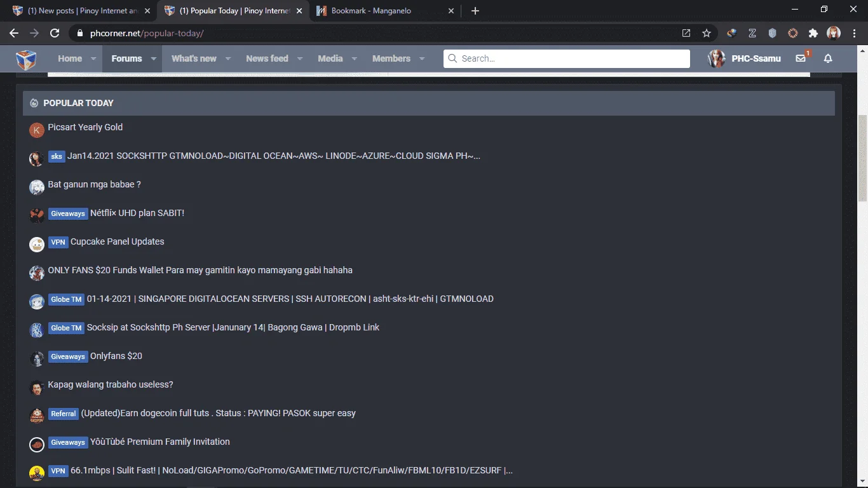Open the Home nav item
This screenshot has width=868, height=488.
pyautogui.click(x=70, y=58)
